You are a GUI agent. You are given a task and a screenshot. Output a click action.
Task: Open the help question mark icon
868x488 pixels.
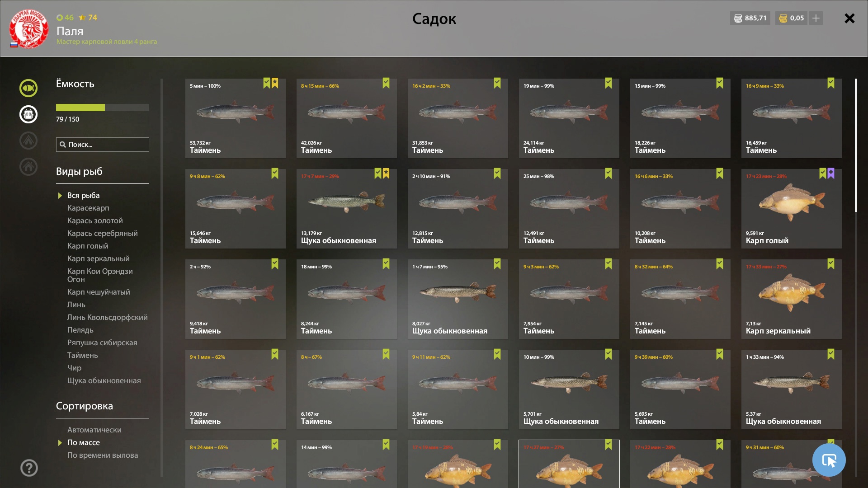coord(29,468)
